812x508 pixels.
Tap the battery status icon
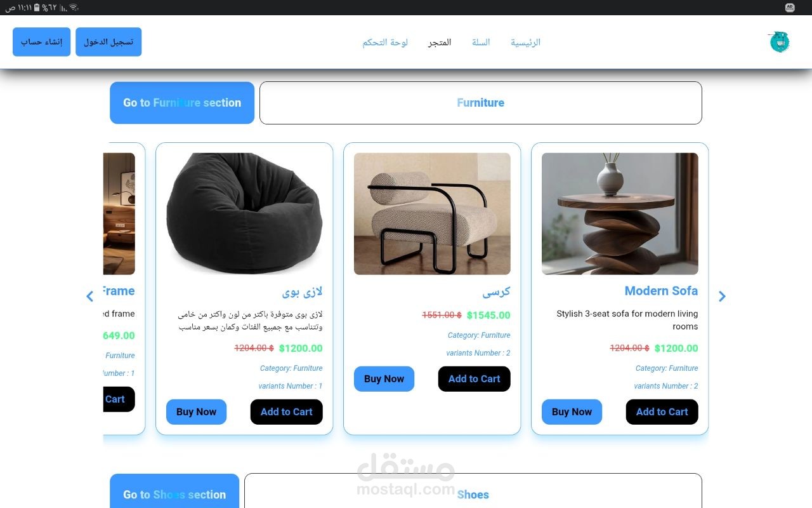pos(37,8)
